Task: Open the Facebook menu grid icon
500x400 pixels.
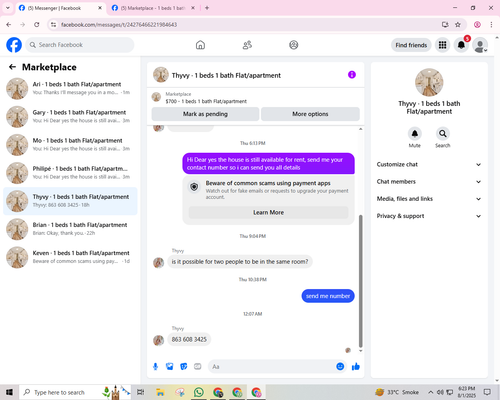Action: (442, 45)
